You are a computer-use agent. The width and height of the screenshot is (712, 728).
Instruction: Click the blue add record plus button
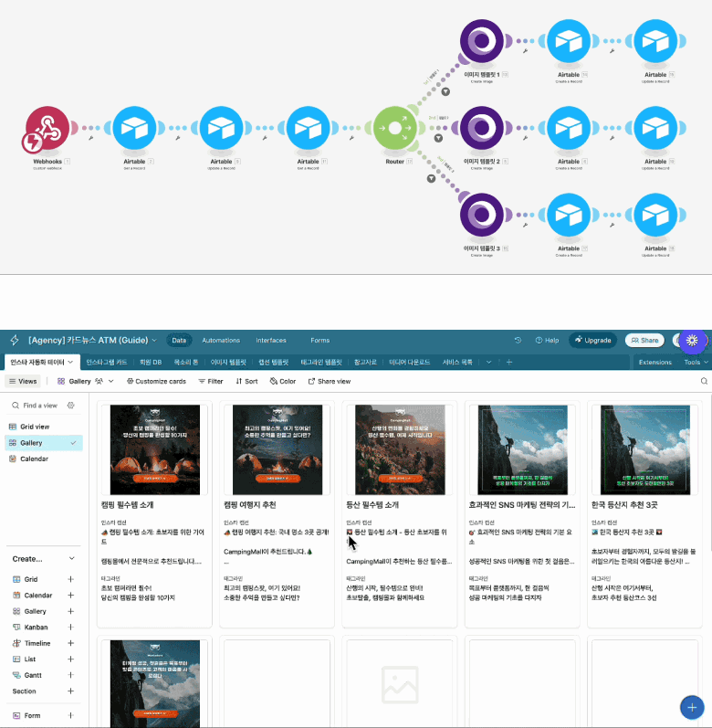tap(690, 707)
